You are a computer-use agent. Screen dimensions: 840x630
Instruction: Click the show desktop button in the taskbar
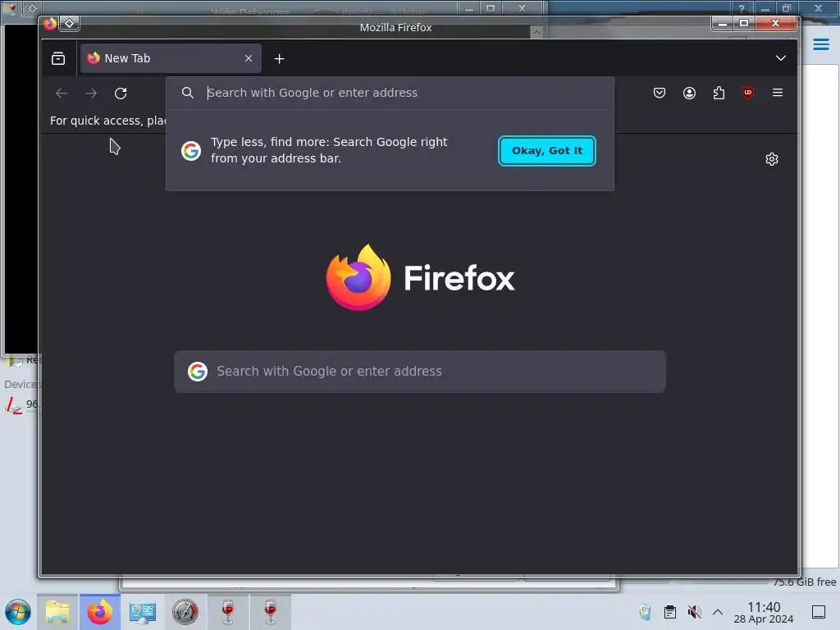click(819, 612)
